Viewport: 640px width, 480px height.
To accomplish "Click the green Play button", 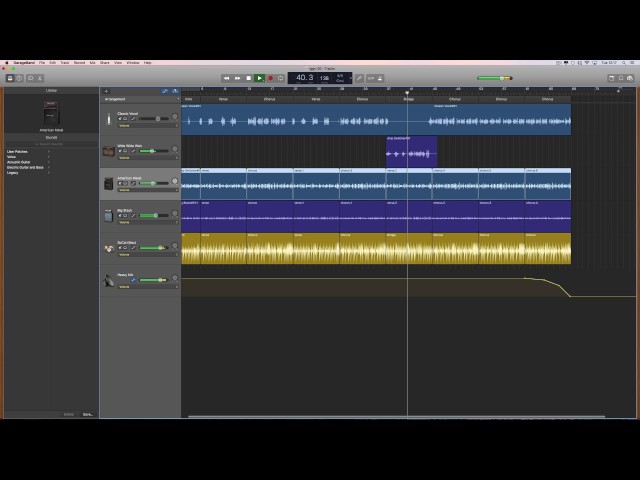I will [x=259, y=78].
